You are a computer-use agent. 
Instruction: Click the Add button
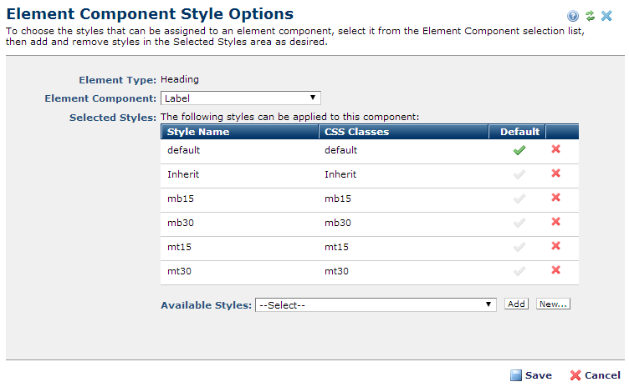516,304
